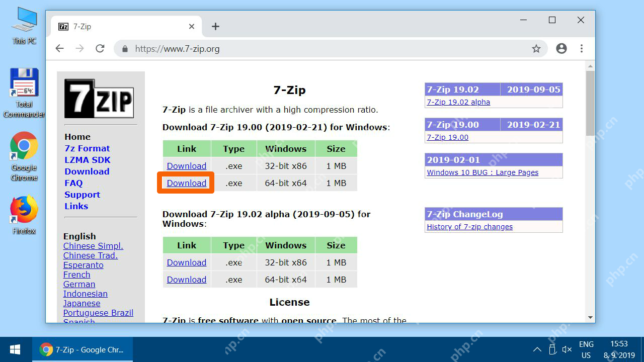Open the LZMA SDK page

pyautogui.click(x=88, y=160)
